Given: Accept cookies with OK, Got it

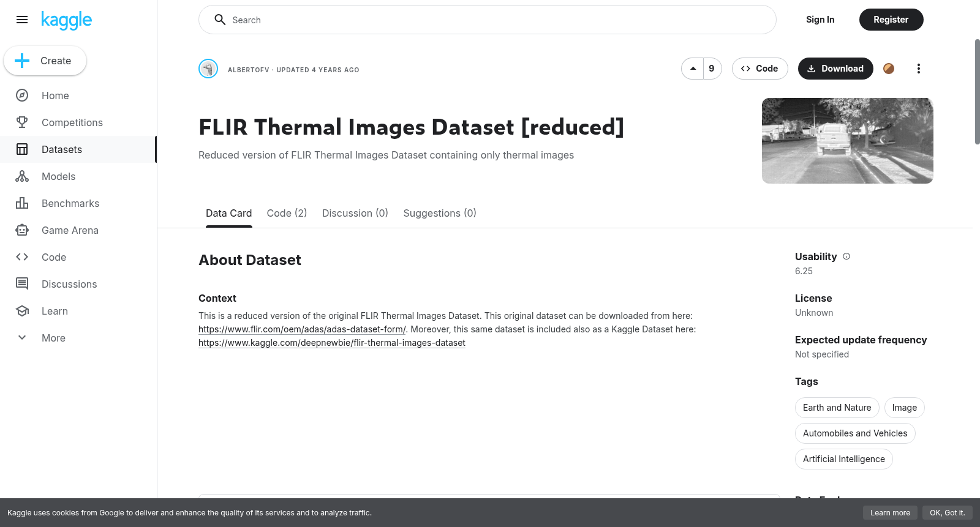Looking at the screenshot, I should (x=948, y=513).
